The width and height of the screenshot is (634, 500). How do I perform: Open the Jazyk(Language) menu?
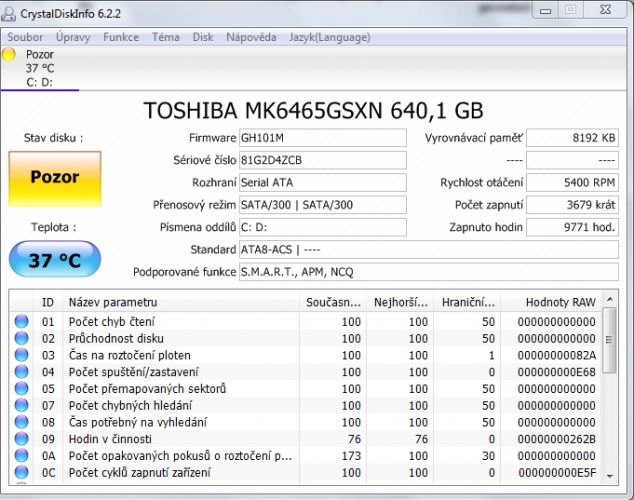tap(330, 37)
